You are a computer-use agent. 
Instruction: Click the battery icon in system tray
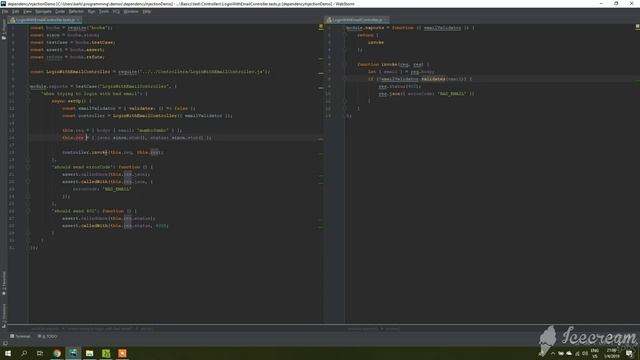tap(561, 353)
